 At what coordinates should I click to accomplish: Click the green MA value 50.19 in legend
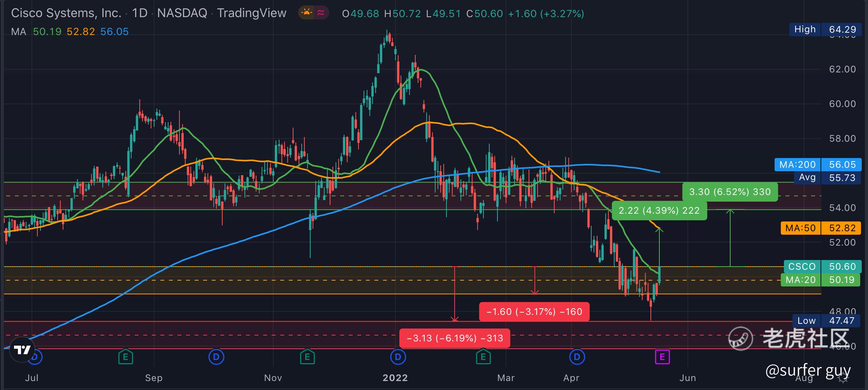47,32
